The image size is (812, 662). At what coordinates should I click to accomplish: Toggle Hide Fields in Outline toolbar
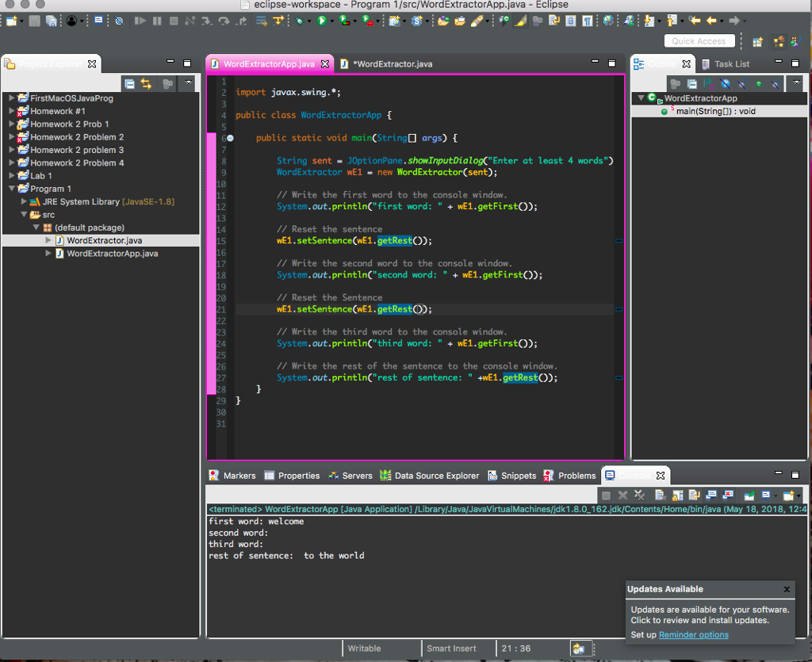[725, 84]
